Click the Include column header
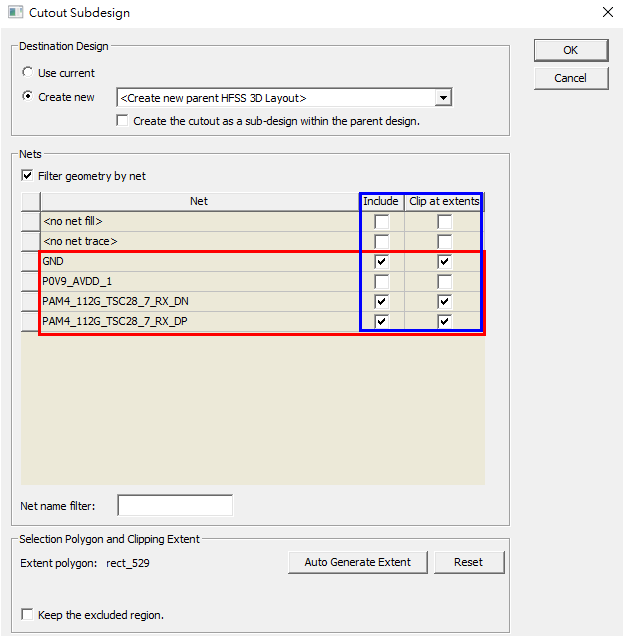 tap(381, 201)
